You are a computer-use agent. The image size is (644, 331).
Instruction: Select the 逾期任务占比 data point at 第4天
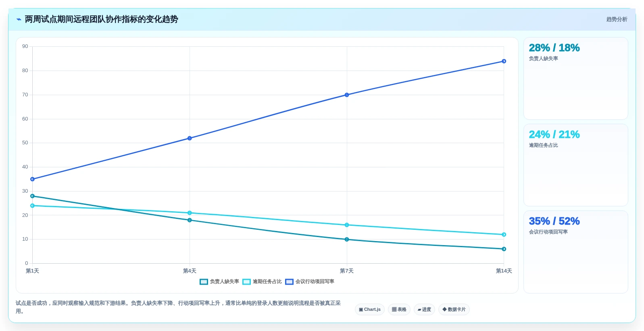tap(190, 213)
